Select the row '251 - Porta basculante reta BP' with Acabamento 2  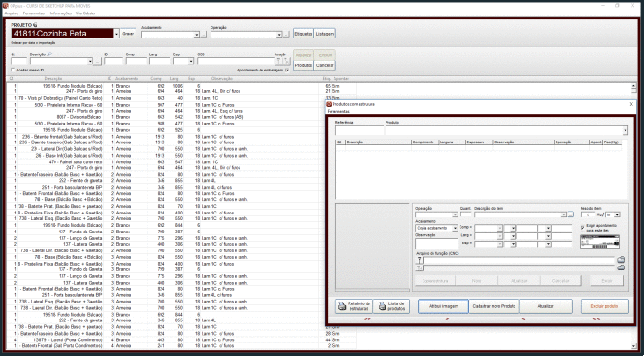pos(181,187)
